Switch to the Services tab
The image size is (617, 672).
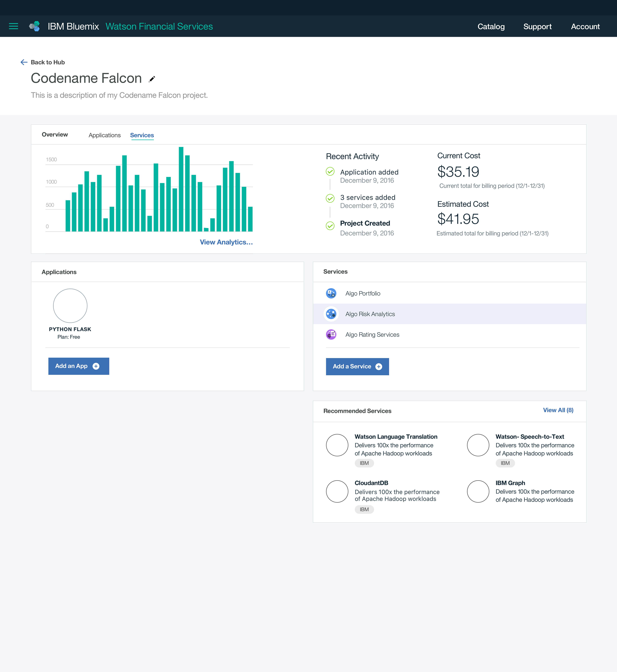[142, 135]
